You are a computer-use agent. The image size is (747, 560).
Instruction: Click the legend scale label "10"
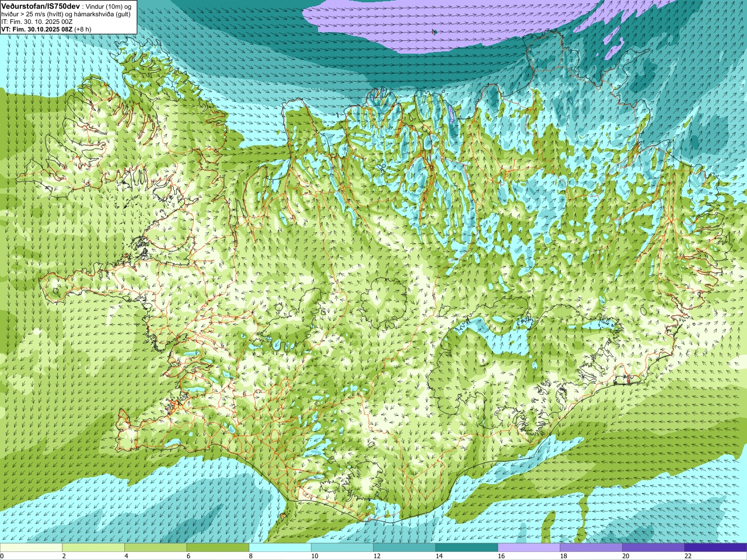coord(315,556)
